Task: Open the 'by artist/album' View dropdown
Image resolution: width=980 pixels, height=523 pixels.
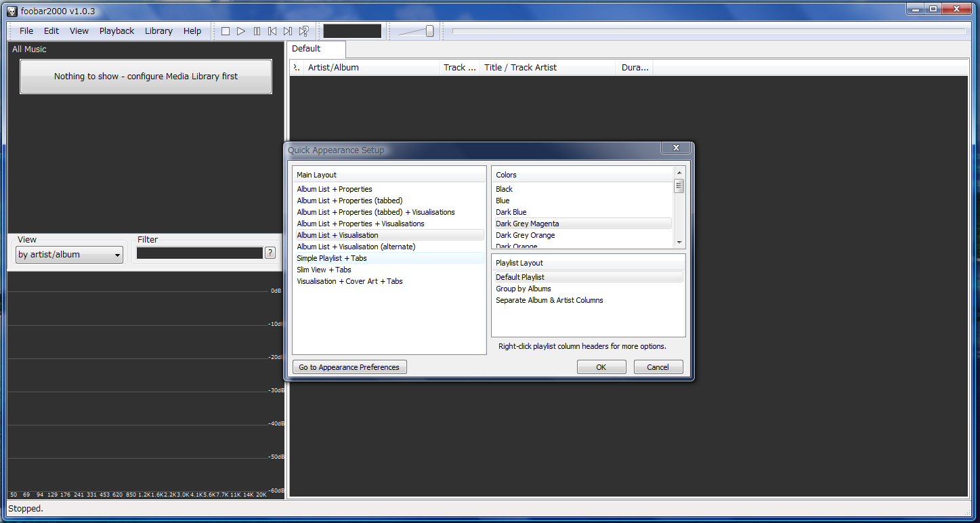Action: (x=70, y=255)
